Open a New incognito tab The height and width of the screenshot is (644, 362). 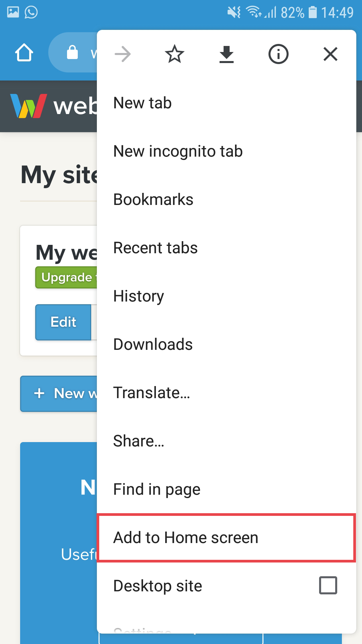[x=178, y=151]
